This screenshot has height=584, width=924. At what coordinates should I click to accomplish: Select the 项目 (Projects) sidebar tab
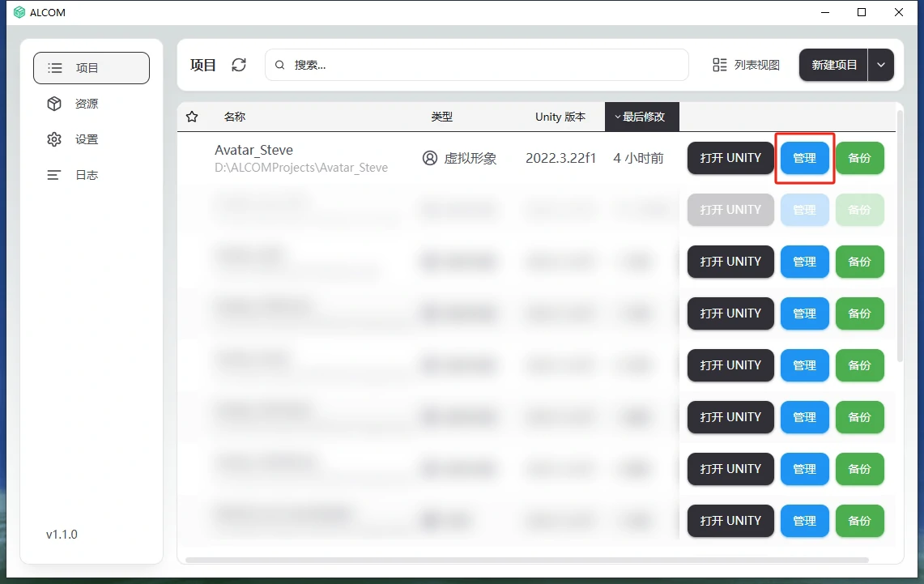coord(91,68)
